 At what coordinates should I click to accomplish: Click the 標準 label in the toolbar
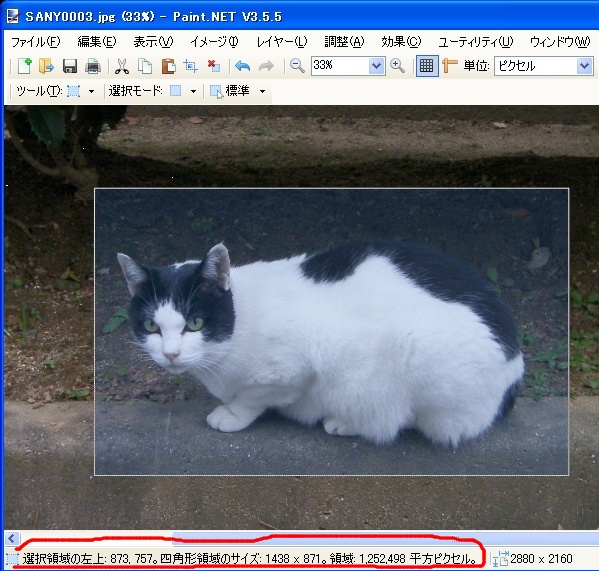coord(237,91)
